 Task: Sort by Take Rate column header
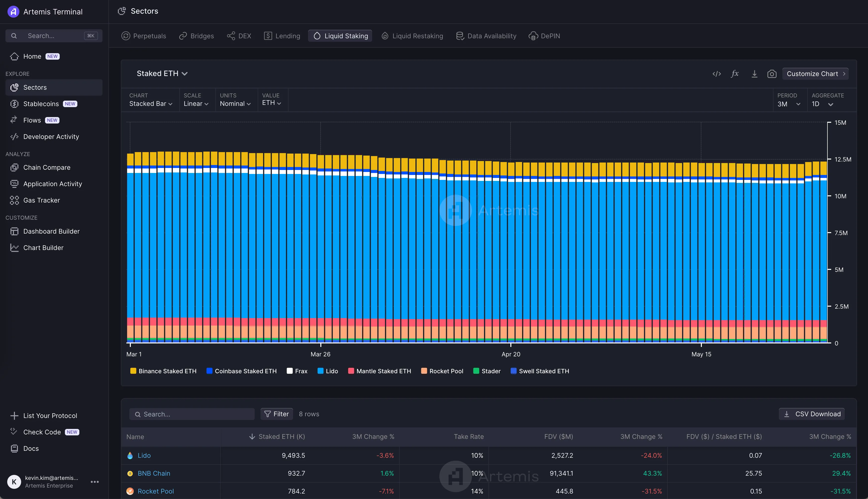pyautogui.click(x=469, y=437)
